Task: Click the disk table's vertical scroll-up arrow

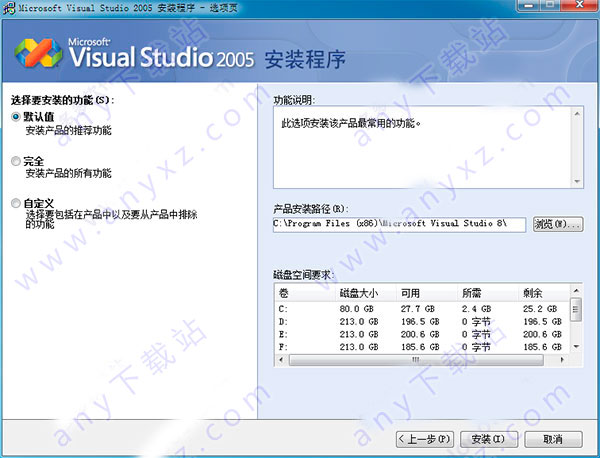Action: (576, 291)
